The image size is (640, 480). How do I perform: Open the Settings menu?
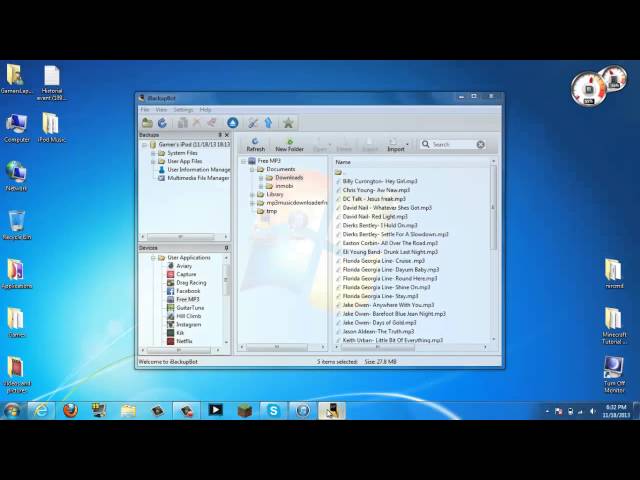pos(183,110)
